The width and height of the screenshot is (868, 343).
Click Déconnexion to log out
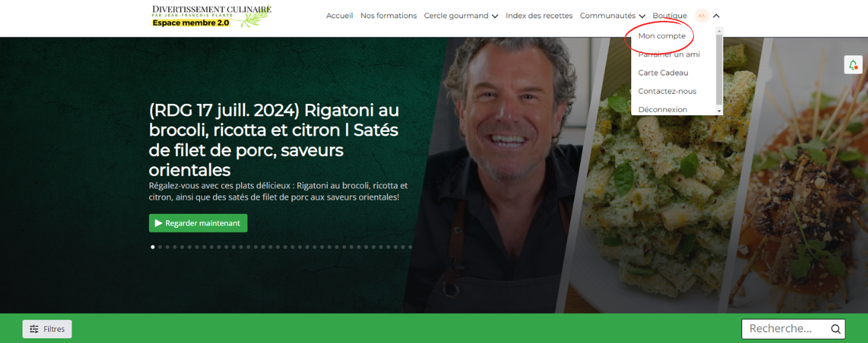point(663,109)
